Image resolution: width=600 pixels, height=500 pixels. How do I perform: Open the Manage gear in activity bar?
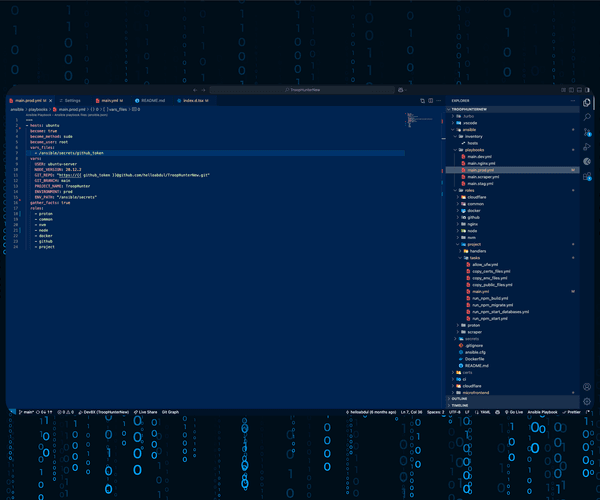pyautogui.click(x=587, y=401)
